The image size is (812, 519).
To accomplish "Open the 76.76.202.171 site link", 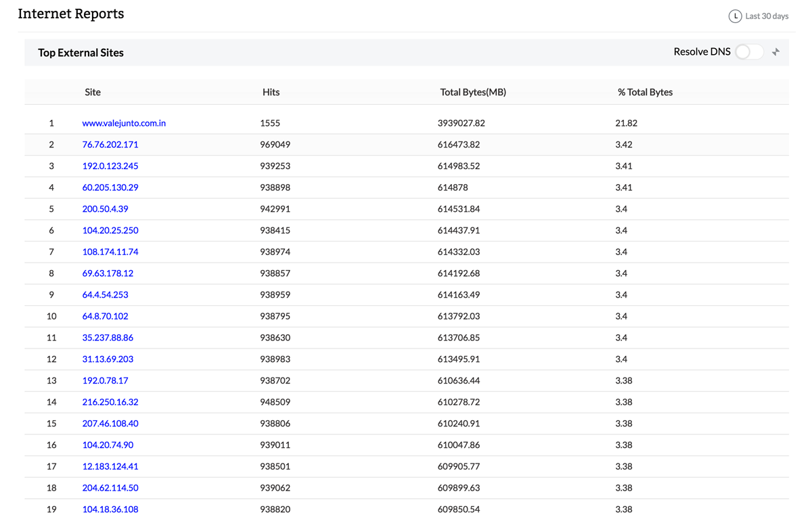I will click(110, 145).
